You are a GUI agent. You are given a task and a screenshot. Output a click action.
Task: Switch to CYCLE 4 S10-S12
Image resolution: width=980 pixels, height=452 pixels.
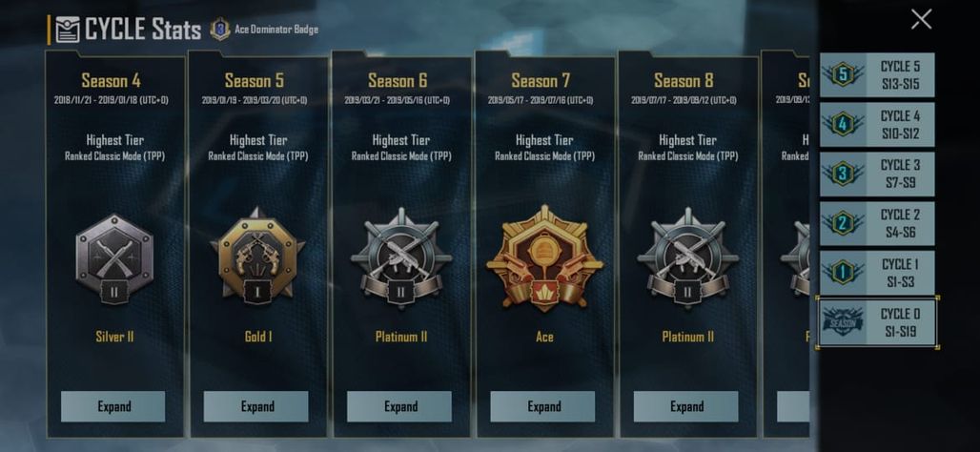click(877, 124)
